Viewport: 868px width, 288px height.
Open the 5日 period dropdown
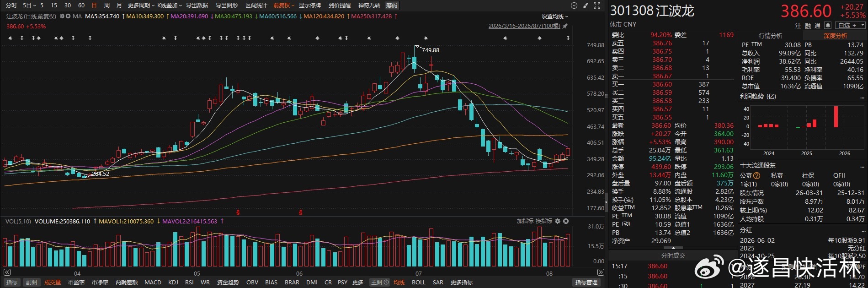[29, 5]
